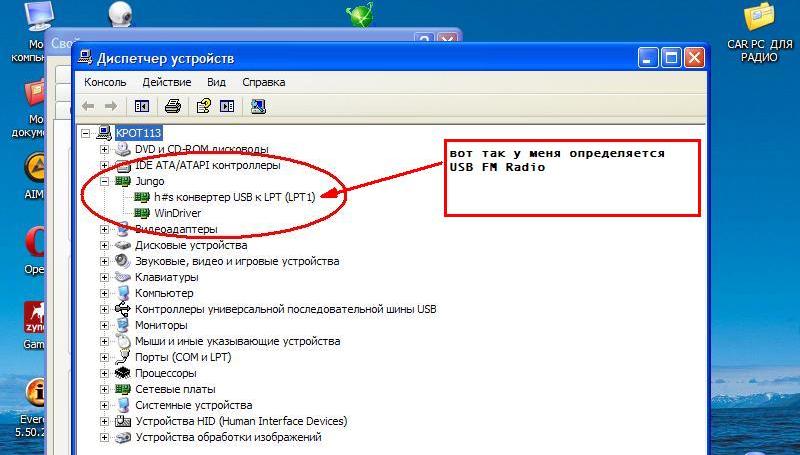Open the Действие menu
800x455 pixels.
[x=167, y=82]
